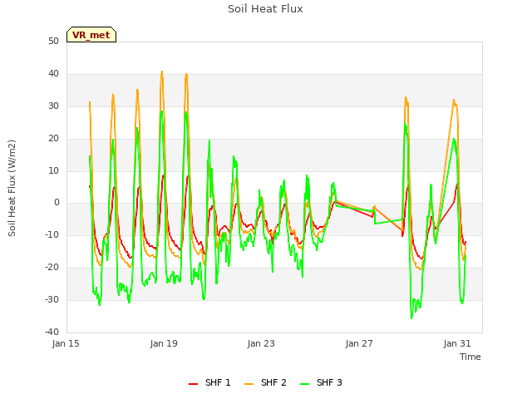The width and height of the screenshot is (532, 399).
Task: Click the 30 y-axis tick label
Action: click(x=53, y=106)
